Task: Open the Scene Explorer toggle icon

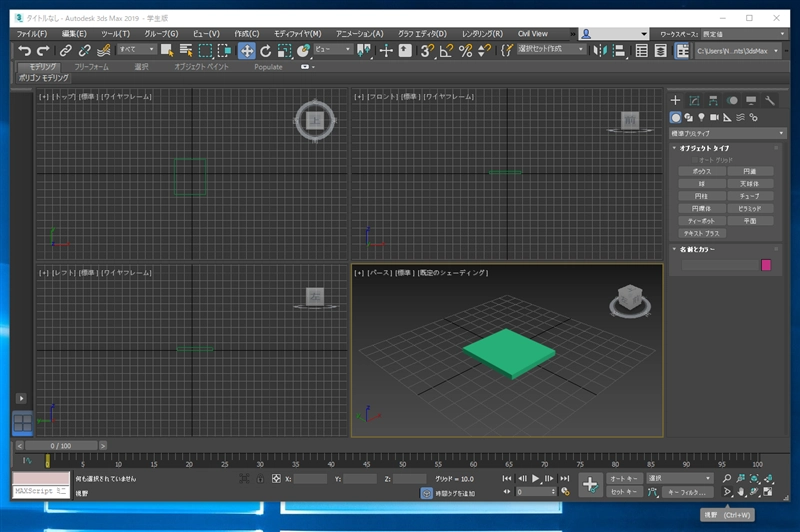Action: [642, 50]
